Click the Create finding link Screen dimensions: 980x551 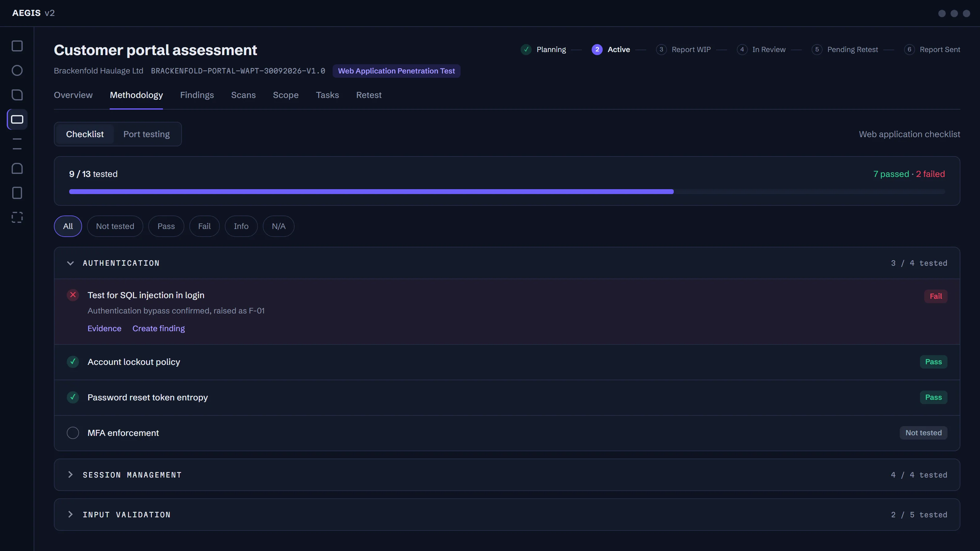click(x=159, y=328)
